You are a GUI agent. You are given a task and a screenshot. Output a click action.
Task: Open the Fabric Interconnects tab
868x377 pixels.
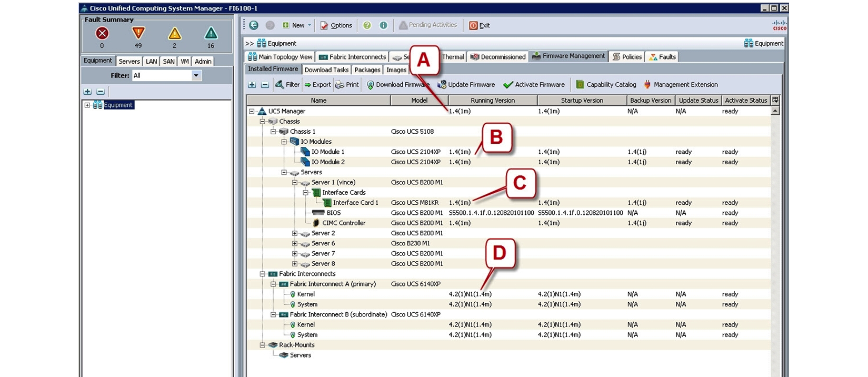352,57
